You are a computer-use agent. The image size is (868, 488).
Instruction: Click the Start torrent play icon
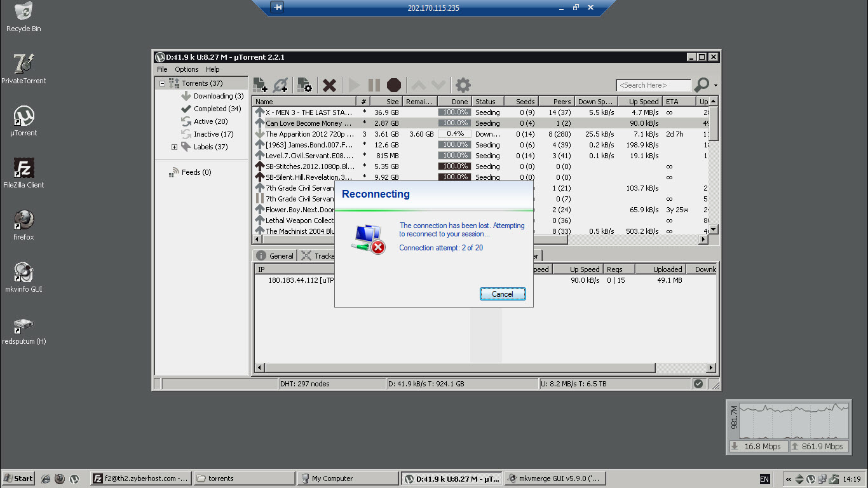355,85
